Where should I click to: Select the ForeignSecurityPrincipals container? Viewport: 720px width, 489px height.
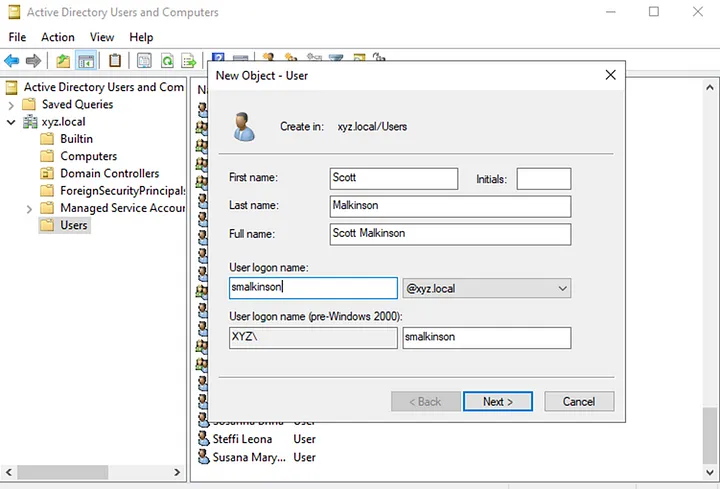(122, 191)
